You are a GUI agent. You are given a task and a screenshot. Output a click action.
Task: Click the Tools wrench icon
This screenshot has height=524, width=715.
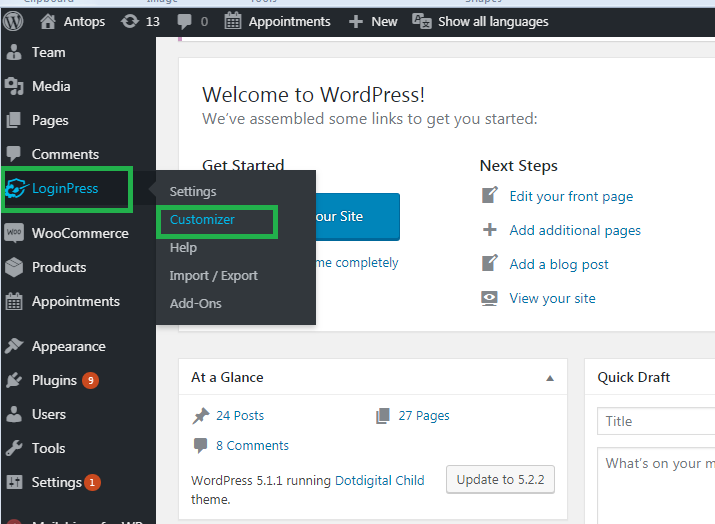[x=14, y=448]
